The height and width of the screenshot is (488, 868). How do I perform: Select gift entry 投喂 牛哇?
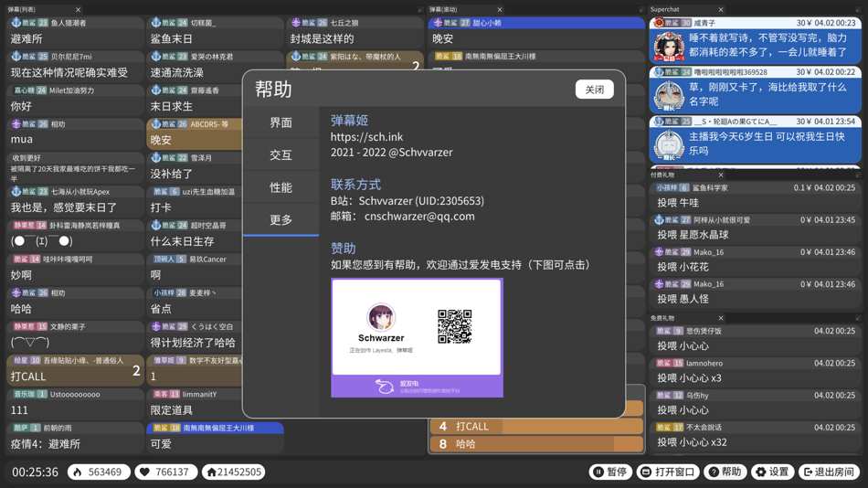(756, 196)
